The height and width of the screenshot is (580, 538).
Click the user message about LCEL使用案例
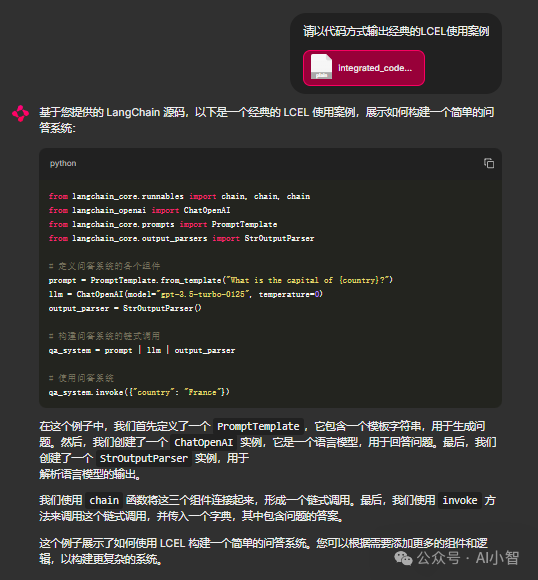396,31
